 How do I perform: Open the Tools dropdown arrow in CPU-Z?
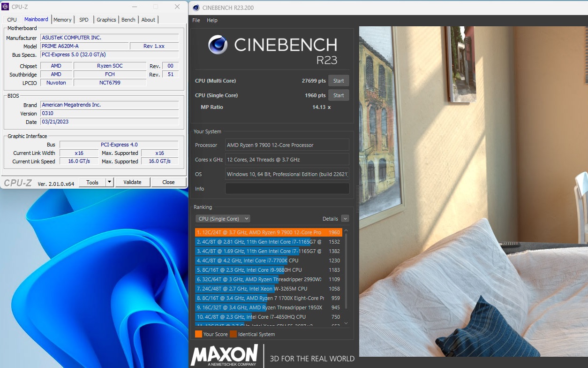tap(109, 182)
